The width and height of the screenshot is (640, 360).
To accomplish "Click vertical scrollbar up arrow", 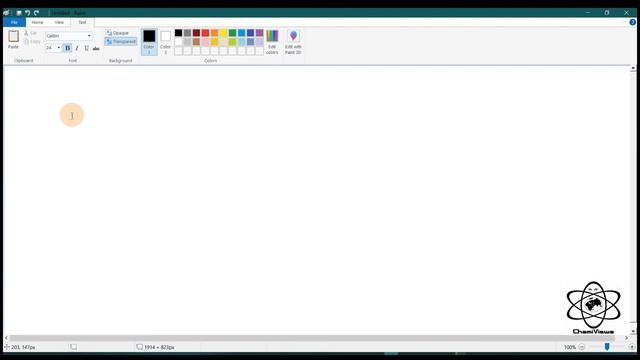I will 633,69.
